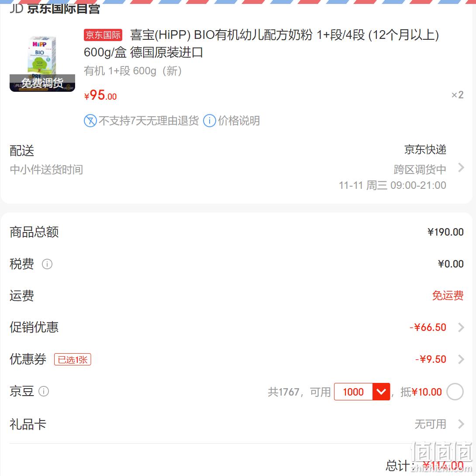Expand 优惠券 selection chevron
Screen dimensions: 476x476
tap(461, 359)
